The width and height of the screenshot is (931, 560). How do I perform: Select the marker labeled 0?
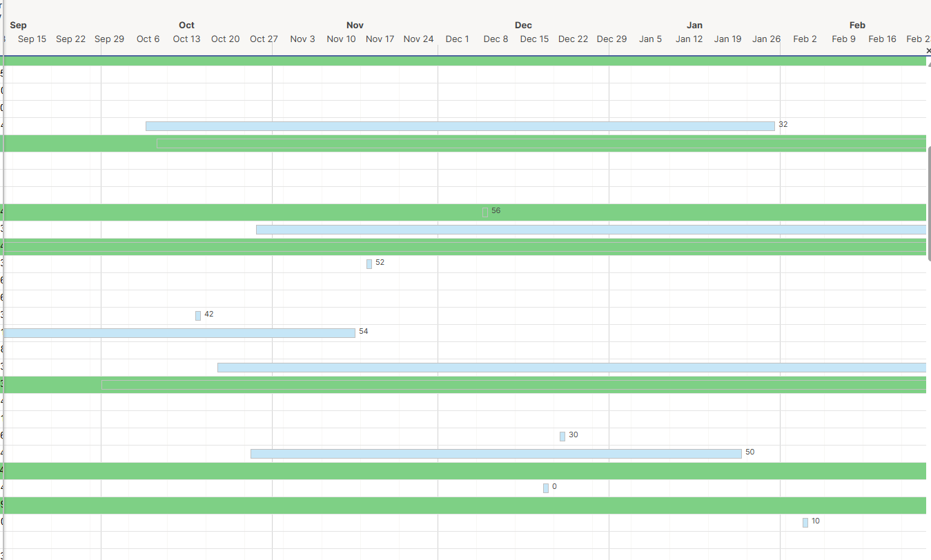point(545,488)
